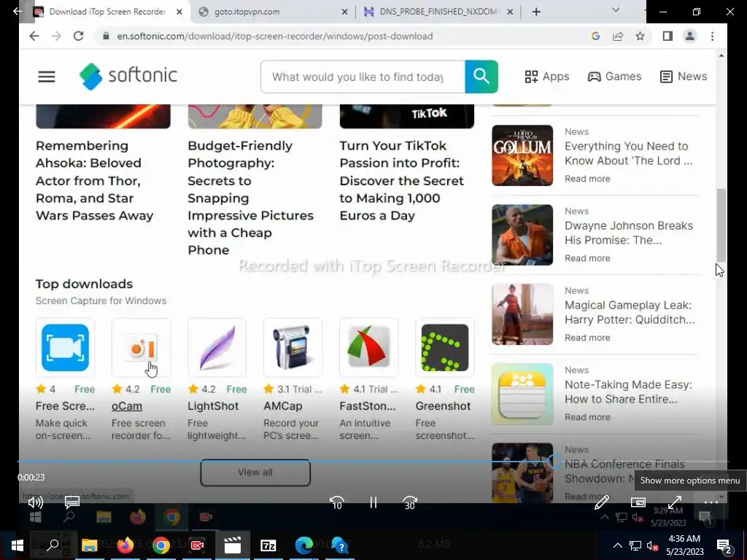747x560 pixels.
Task: Switch player to mini view
Action: click(x=638, y=502)
